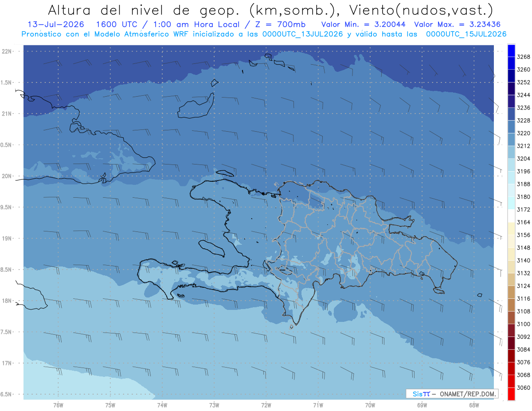The image size is (532, 411).
Task: Click the 3228 color scale label
Action: click(x=523, y=121)
